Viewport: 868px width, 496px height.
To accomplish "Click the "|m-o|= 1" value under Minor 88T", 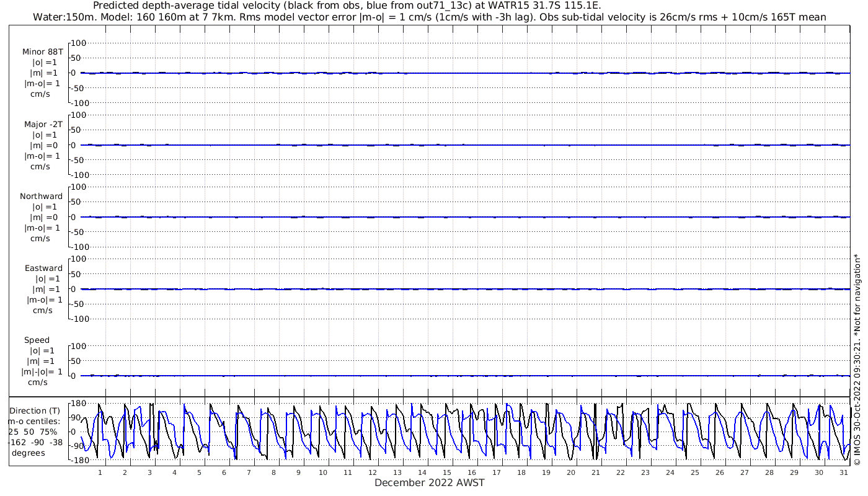I will point(42,84).
